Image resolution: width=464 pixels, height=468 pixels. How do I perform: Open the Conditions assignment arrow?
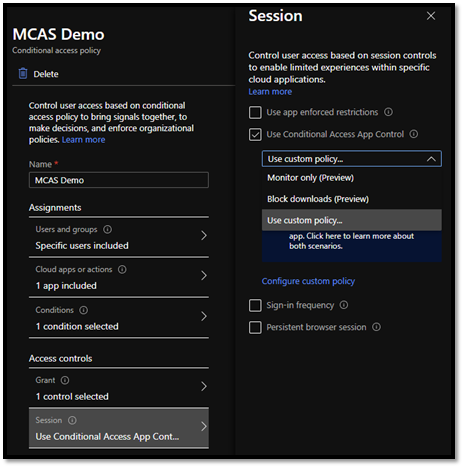point(204,316)
